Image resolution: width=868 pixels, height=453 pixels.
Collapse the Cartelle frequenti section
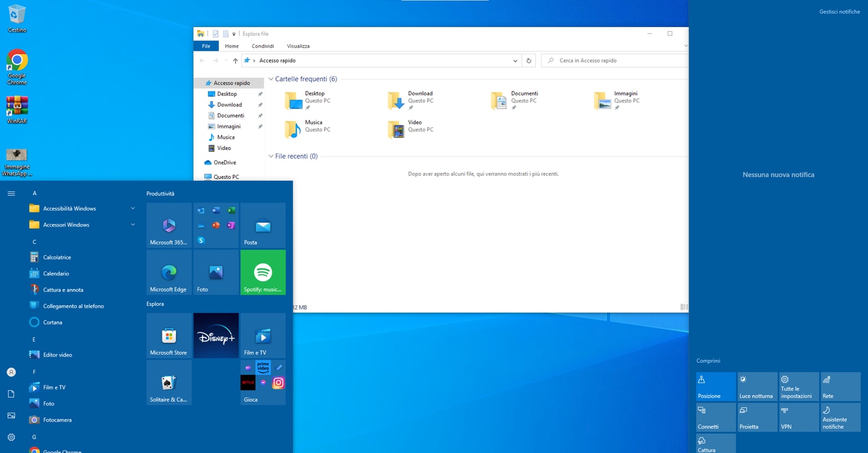[270, 78]
